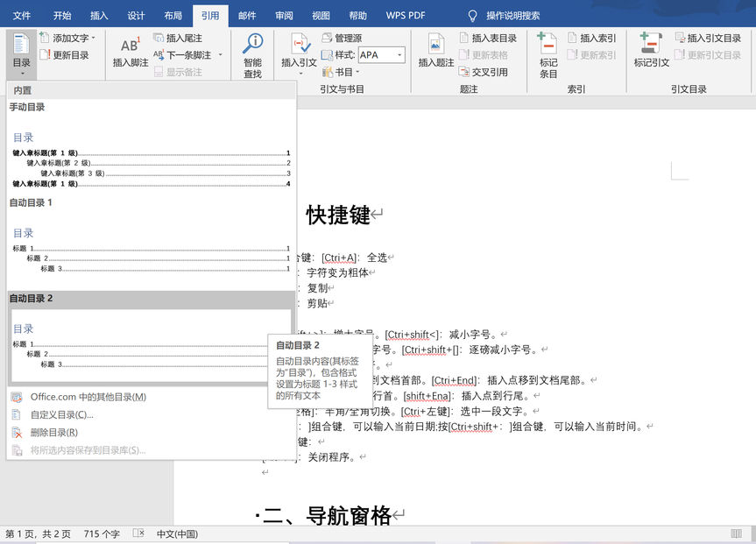The image size is (756, 544).
Task: Open the APA citation style dropdown
Action: point(399,55)
